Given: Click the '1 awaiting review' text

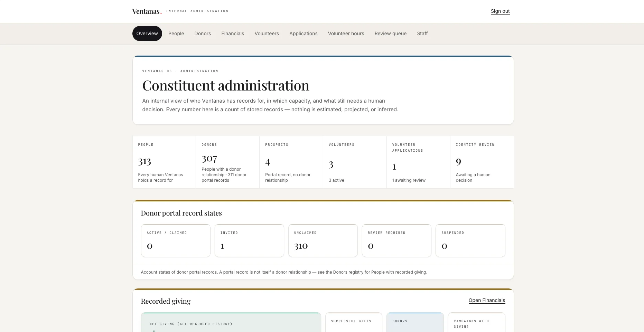Looking at the screenshot, I should [x=409, y=180].
